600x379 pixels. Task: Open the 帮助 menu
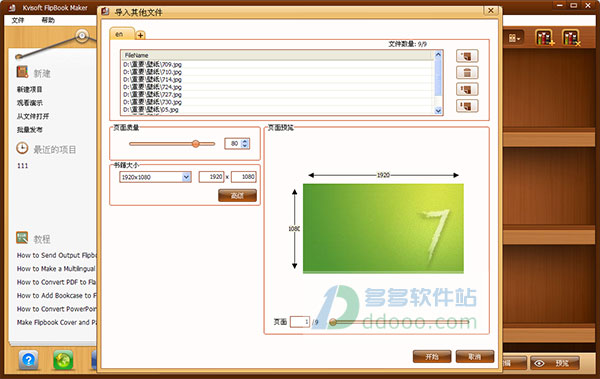click(x=48, y=20)
